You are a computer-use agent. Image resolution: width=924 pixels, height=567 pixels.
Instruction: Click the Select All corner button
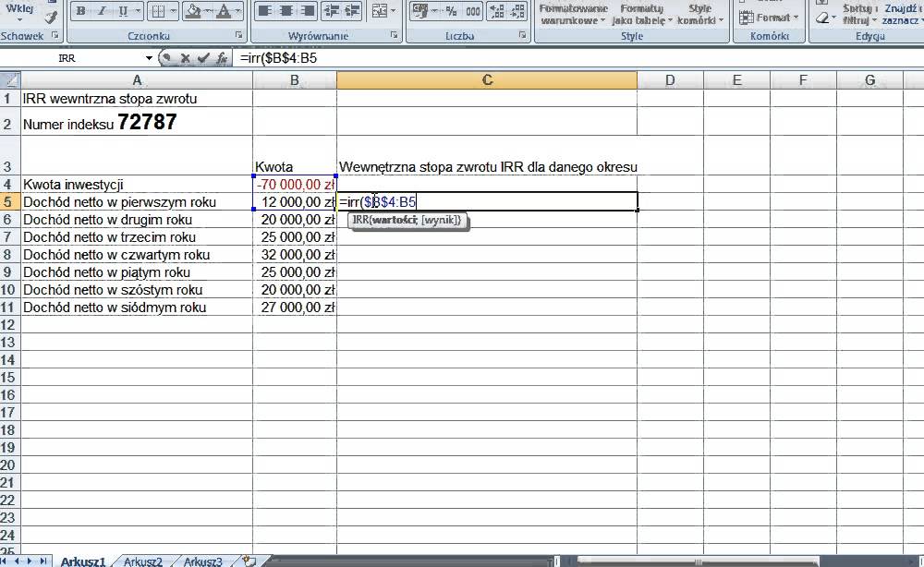click(10, 80)
